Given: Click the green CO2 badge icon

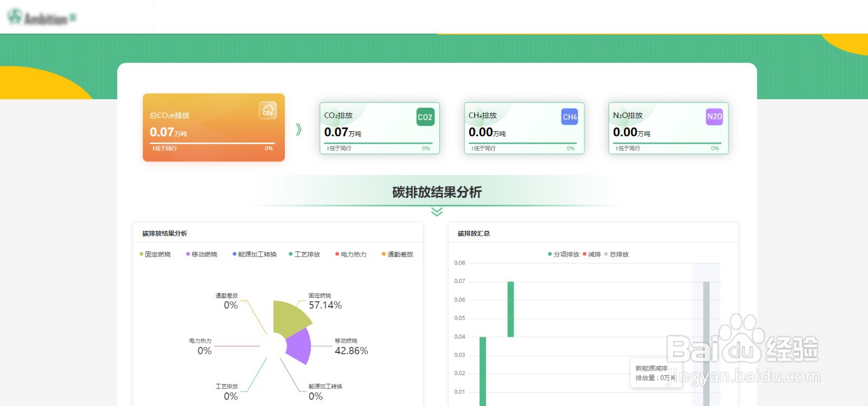Looking at the screenshot, I should tap(425, 117).
